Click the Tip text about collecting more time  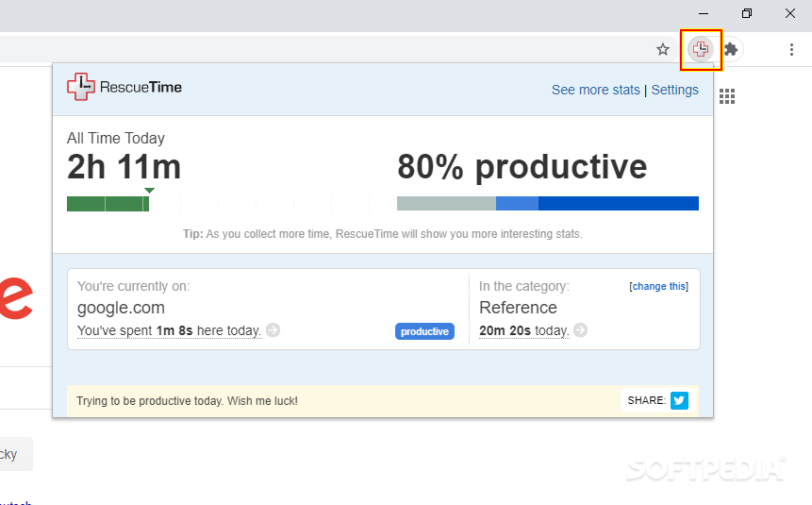[383, 234]
